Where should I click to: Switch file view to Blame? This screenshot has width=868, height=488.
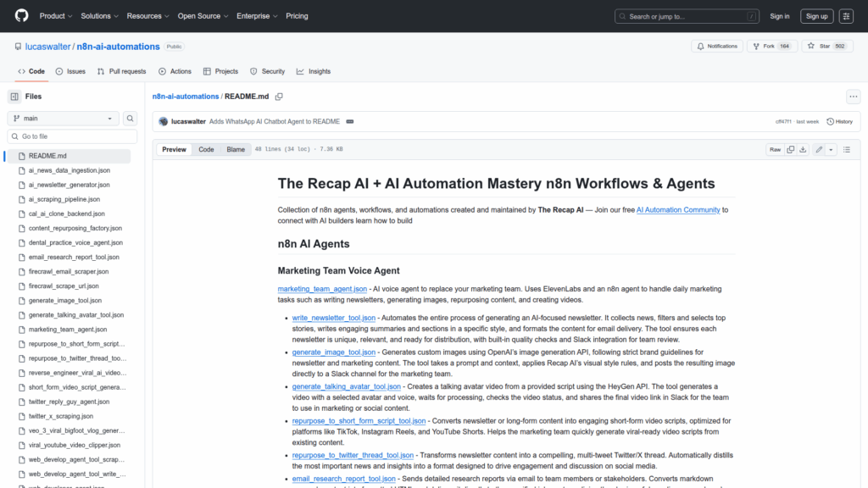(x=235, y=150)
